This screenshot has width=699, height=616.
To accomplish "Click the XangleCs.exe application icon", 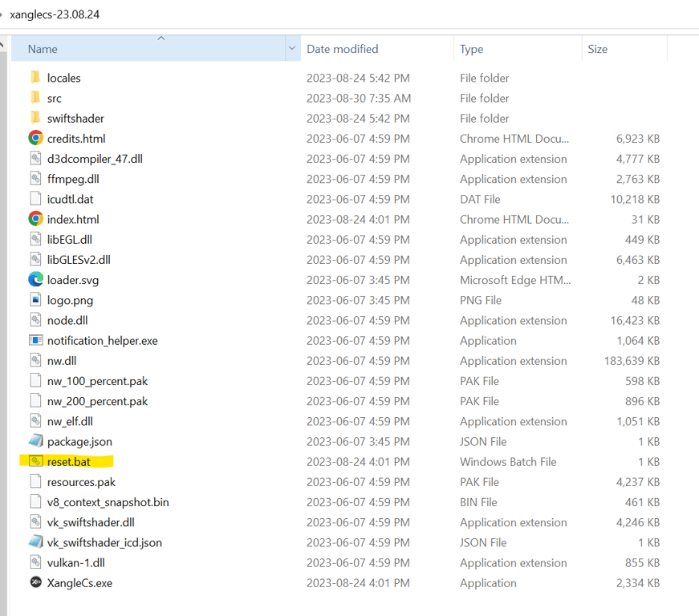I will click(35, 582).
